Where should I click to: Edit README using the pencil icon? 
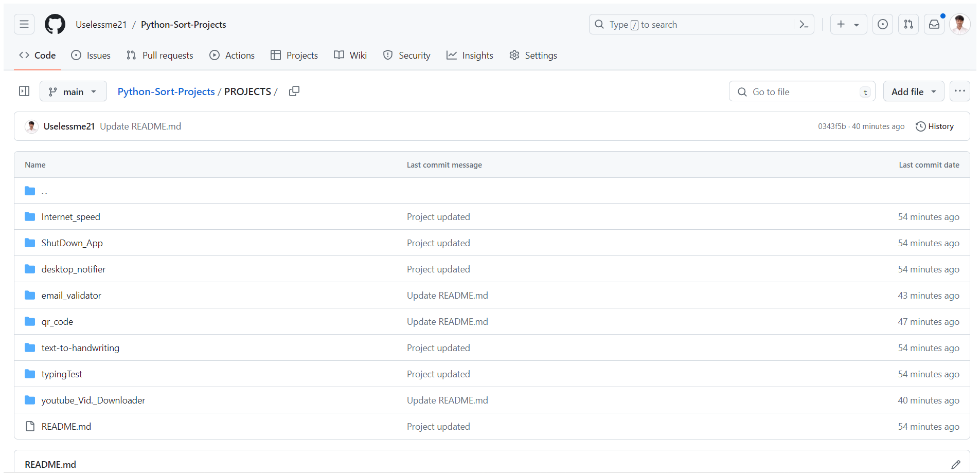(955, 464)
